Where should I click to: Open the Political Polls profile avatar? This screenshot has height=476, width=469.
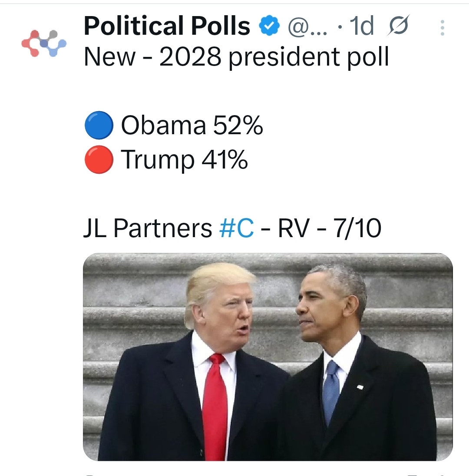click(x=44, y=43)
